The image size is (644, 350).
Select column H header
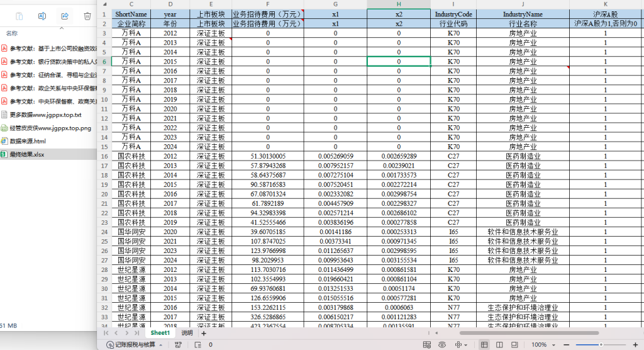click(x=398, y=4)
